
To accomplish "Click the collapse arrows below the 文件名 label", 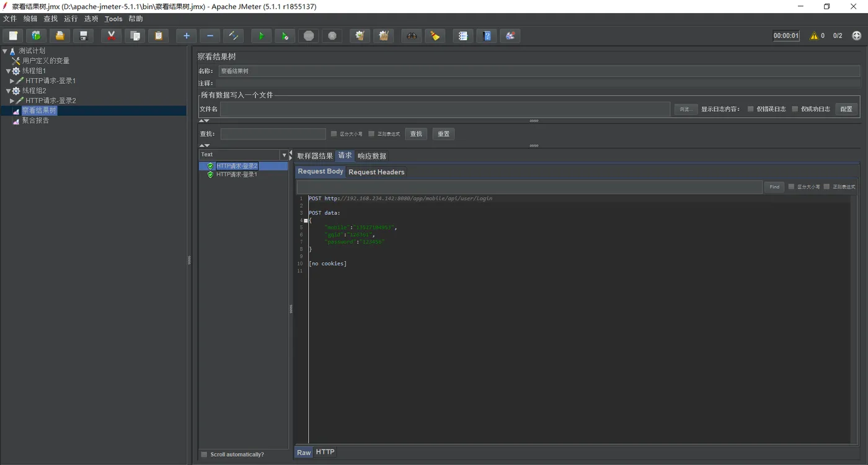I will click(x=204, y=120).
